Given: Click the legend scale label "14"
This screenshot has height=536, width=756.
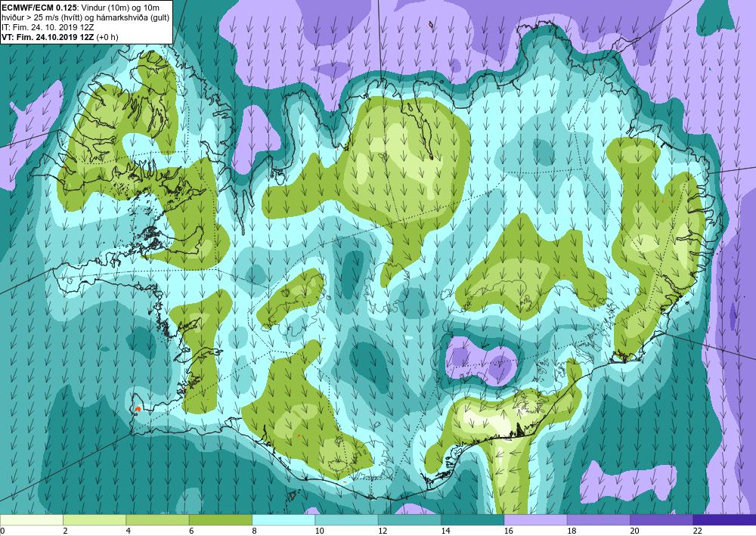Looking at the screenshot, I should 446,531.
